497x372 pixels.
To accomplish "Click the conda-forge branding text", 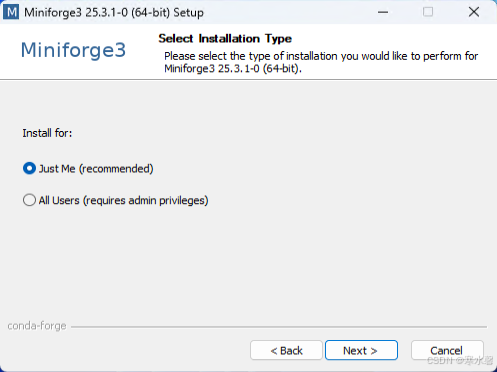I will [x=37, y=326].
